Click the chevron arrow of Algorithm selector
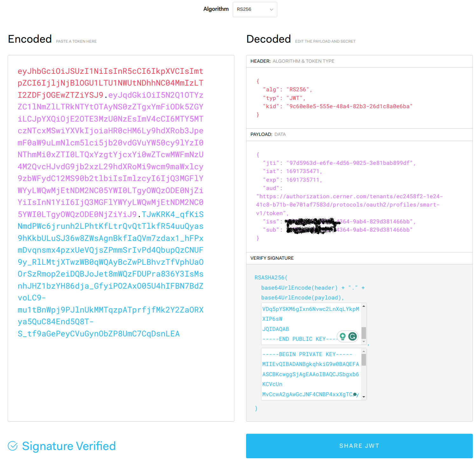This screenshot has height=464, width=476. [271, 10]
